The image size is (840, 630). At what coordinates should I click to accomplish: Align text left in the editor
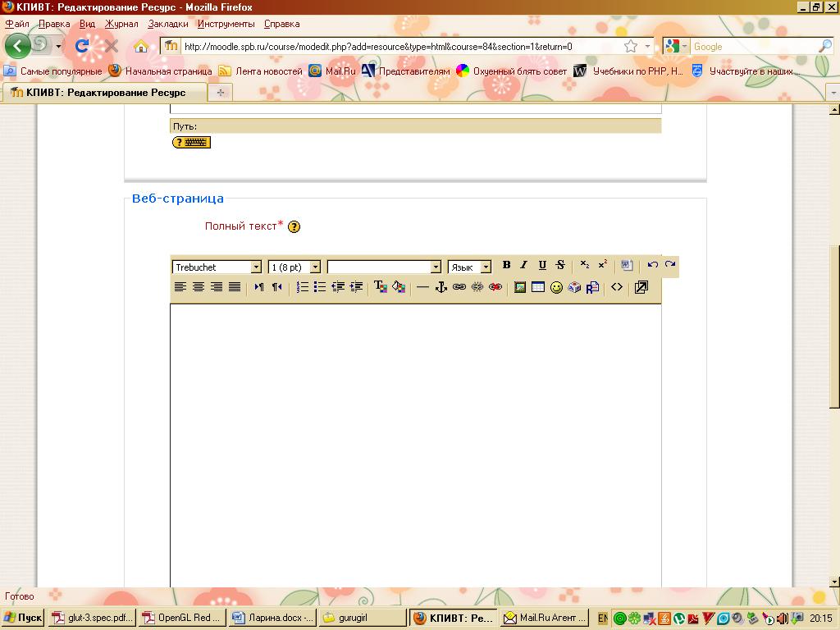point(180,287)
